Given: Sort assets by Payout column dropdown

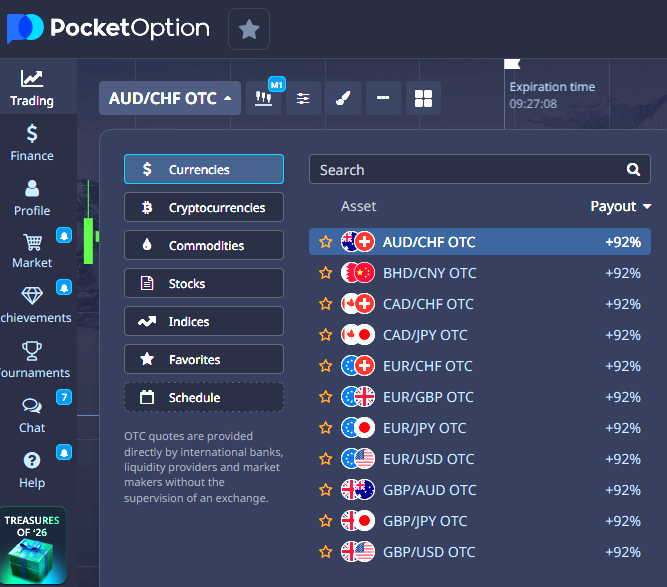Looking at the screenshot, I should pos(621,206).
